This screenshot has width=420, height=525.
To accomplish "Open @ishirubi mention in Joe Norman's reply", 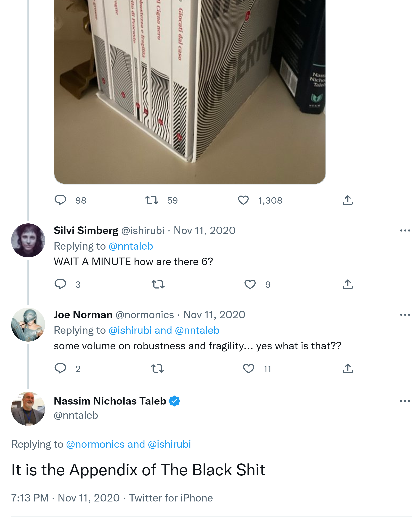I will click(130, 330).
